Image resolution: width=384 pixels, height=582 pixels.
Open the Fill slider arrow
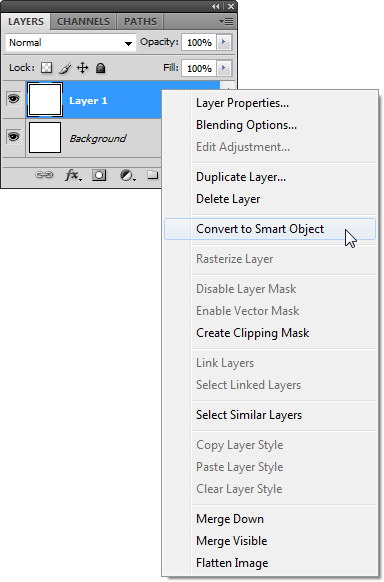click(224, 68)
